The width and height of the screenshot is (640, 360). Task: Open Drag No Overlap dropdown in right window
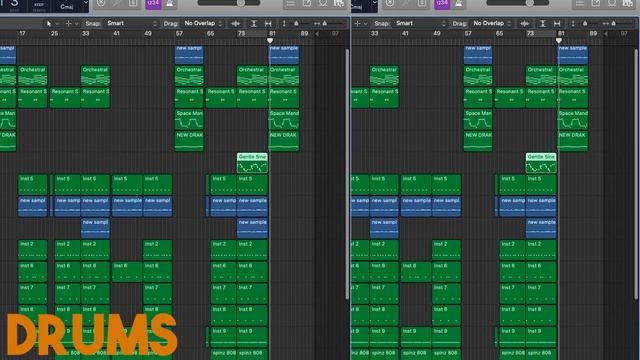click(x=492, y=24)
